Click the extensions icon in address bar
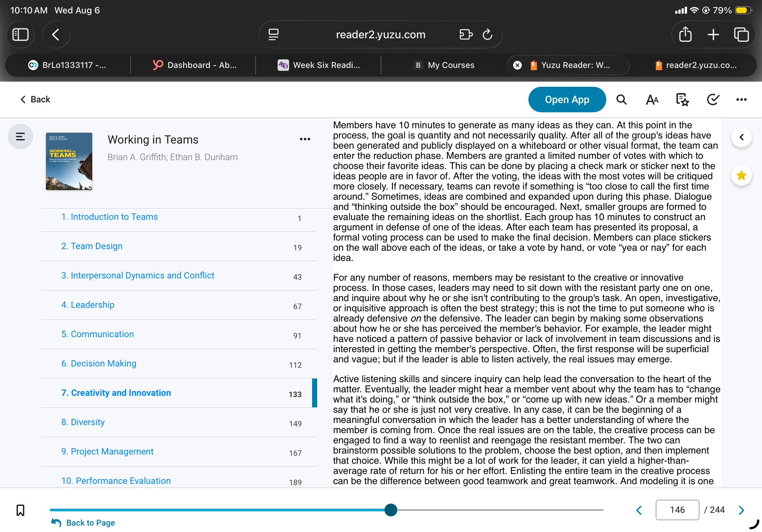The width and height of the screenshot is (762, 532). pyautogui.click(x=466, y=34)
